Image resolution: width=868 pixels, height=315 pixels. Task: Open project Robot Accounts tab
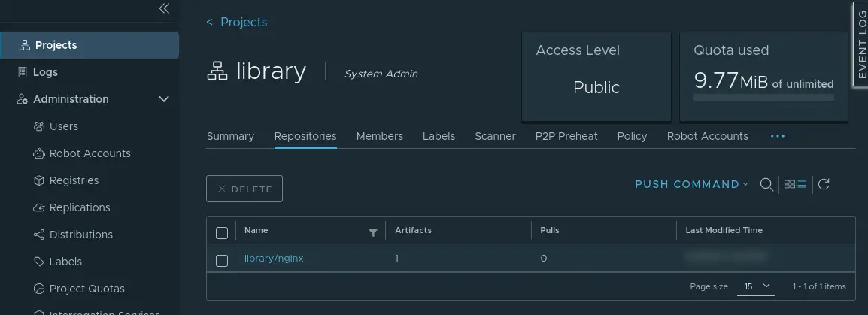click(x=708, y=136)
